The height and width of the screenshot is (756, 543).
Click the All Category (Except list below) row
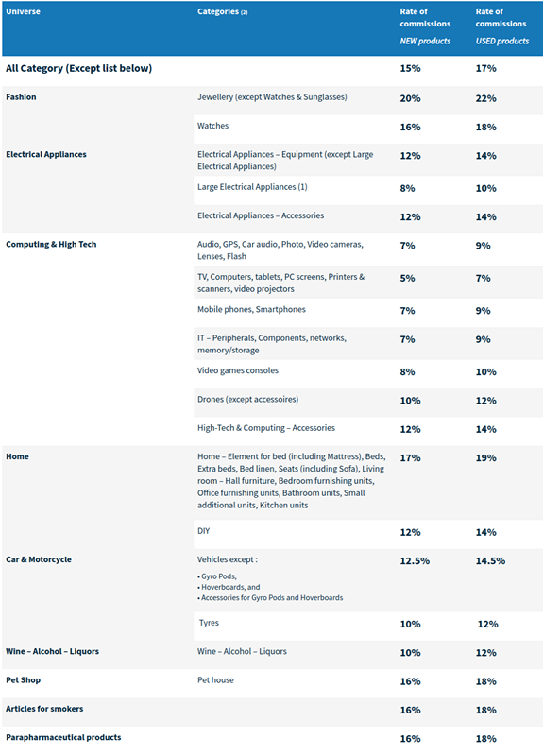(x=272, y=69)
